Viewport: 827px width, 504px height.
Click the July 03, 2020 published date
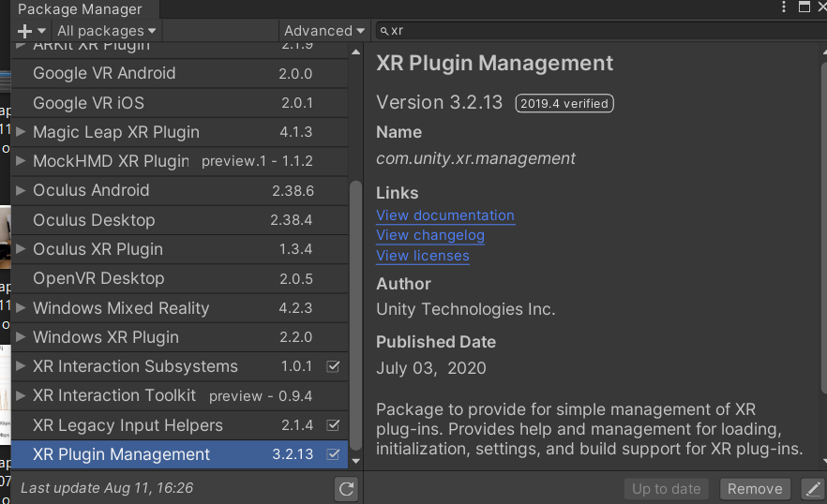point(431,368)
